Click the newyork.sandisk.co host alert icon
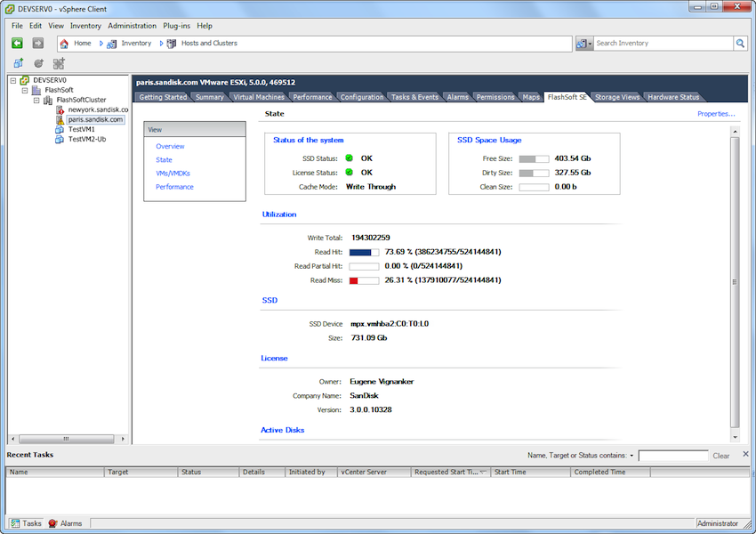The image size is (756, 534). coord(60,110)
